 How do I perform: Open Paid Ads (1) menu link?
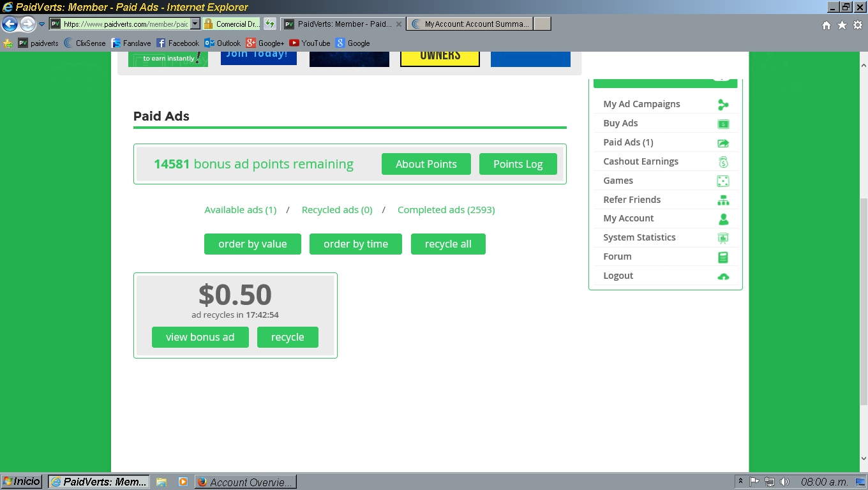[628, 142]
